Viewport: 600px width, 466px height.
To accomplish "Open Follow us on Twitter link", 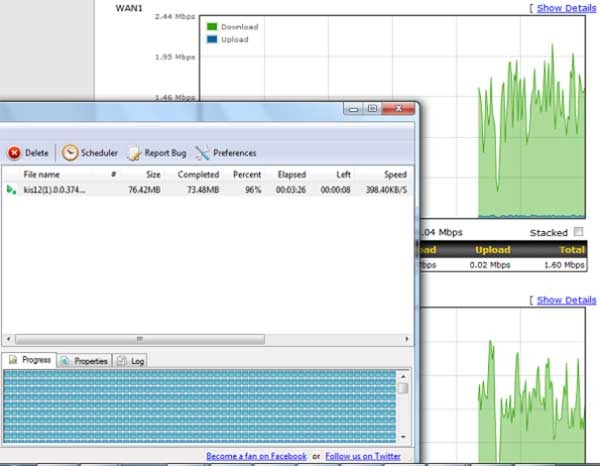I will pos(363,456).
